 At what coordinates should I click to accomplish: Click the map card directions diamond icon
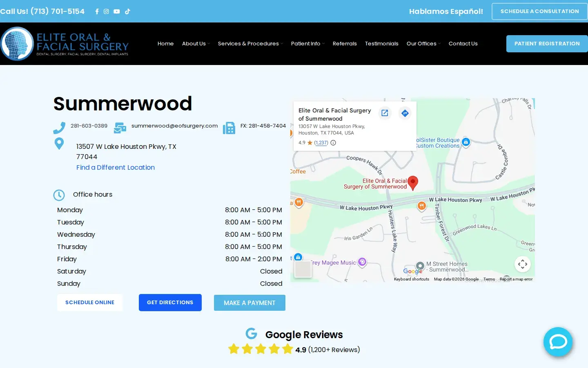pyautogui.click(x=405, y=113)
